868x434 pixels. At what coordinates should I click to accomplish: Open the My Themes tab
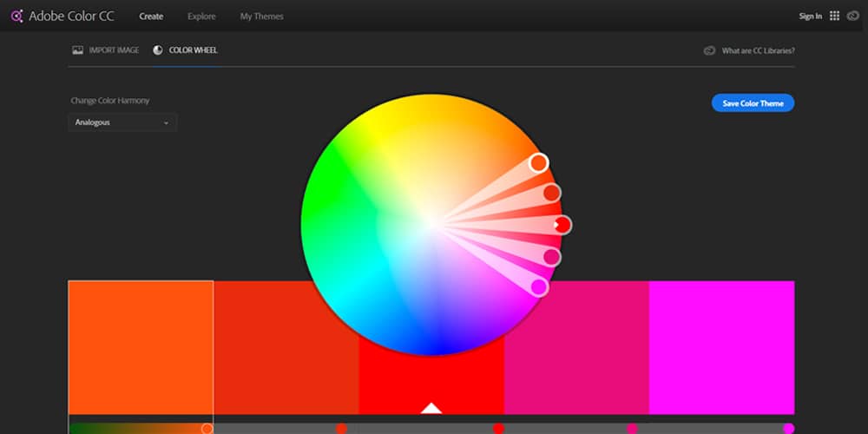point(261,16)
